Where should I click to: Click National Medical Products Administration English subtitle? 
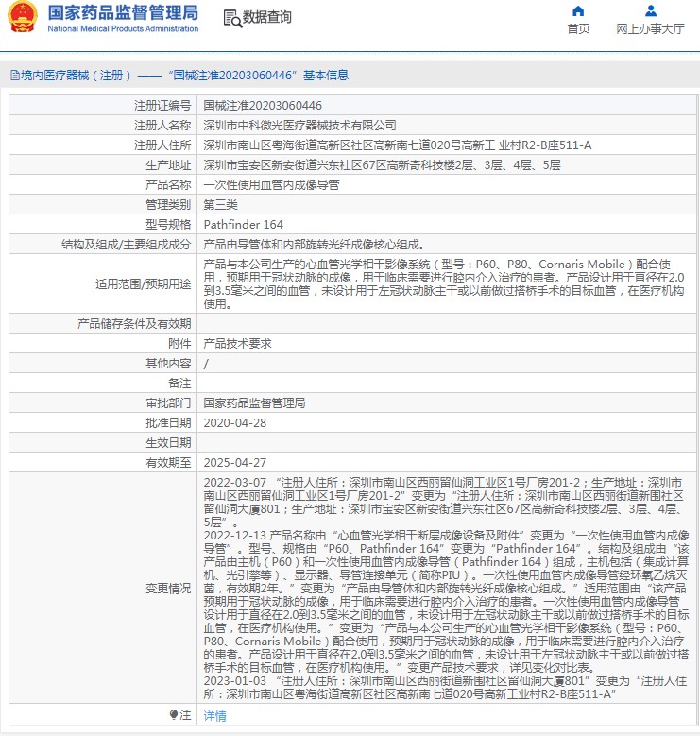tap(123, 28)
